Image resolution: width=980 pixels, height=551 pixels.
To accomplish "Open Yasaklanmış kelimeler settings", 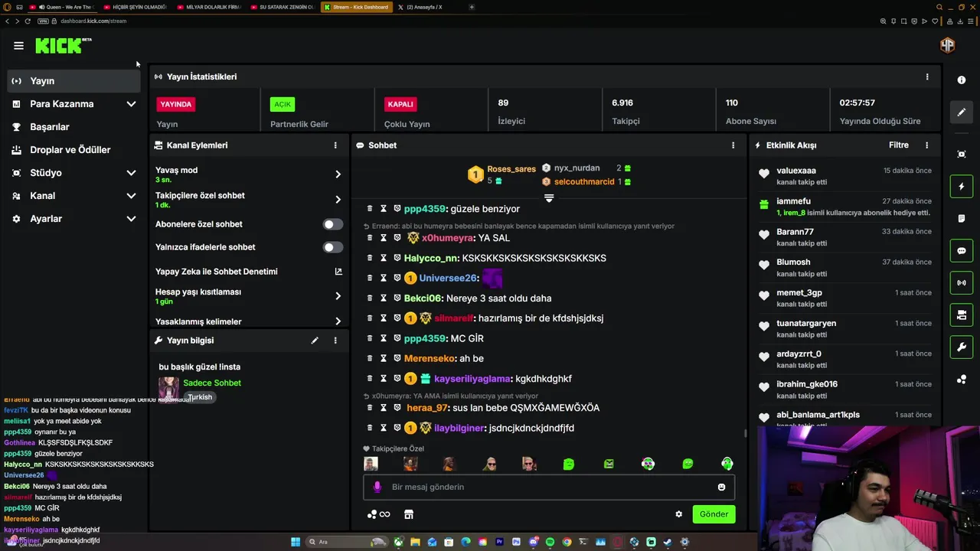I will point(249,321).
